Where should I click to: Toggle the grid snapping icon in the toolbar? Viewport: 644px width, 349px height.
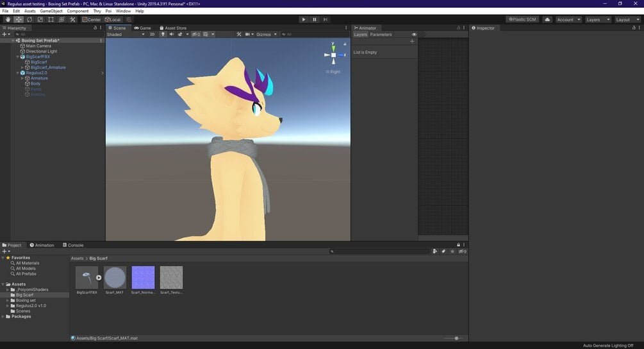coord(129,19)
